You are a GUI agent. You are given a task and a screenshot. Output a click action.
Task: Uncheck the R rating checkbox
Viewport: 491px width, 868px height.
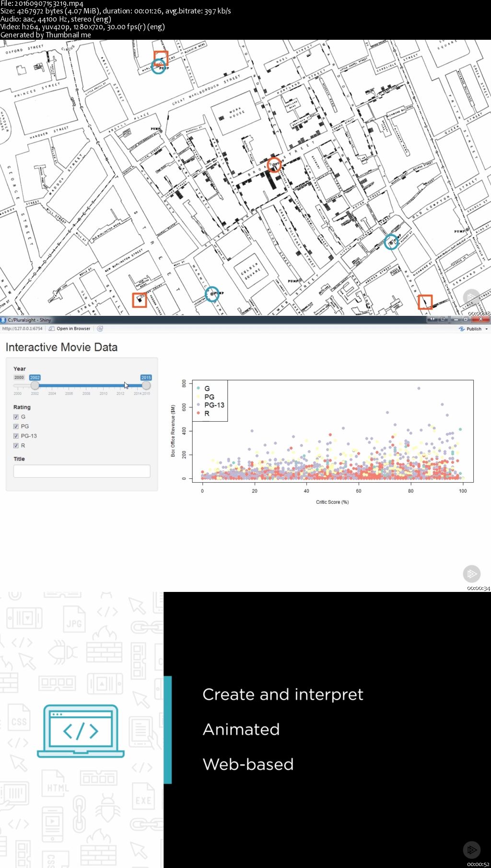pos(16,446)
